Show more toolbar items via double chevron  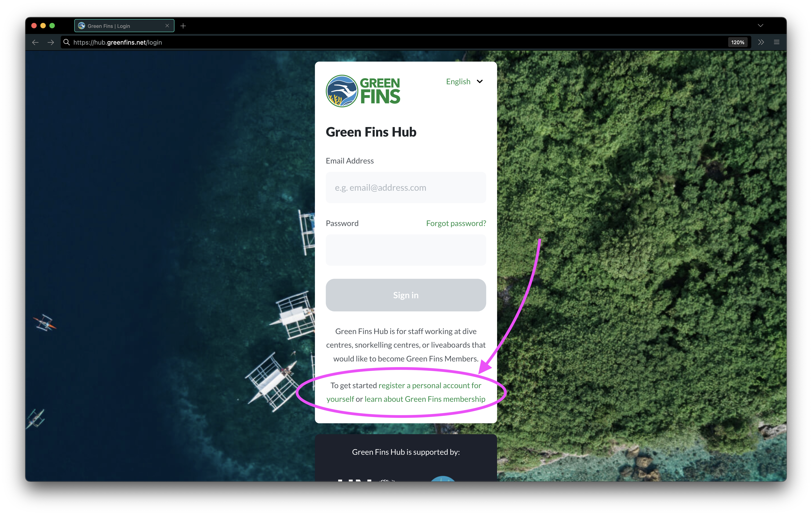click(x=761, y=42)
